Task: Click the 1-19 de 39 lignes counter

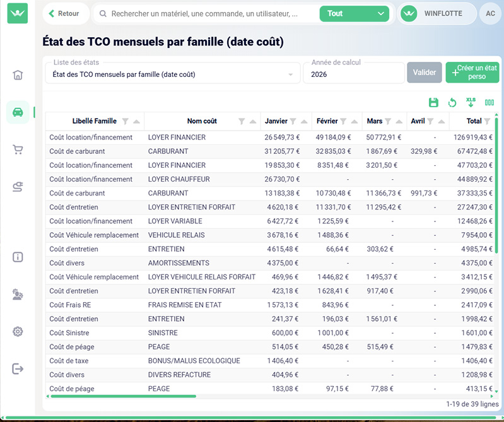Action: [x=472, y=404]
